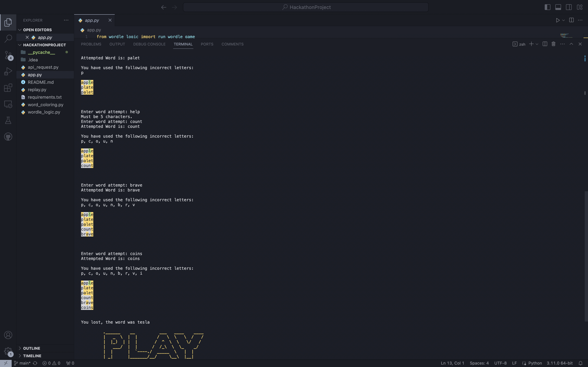Viewport: 588px width, 367px height.
Task: Open the Run and Debug view
Action: (8, 71)
